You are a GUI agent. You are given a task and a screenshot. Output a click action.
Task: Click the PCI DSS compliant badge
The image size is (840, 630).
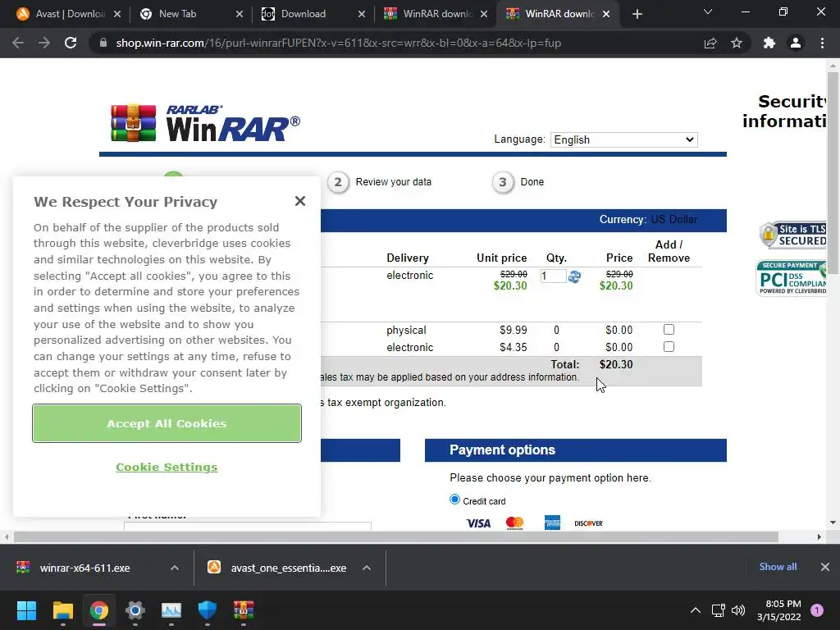click(792, 278)
